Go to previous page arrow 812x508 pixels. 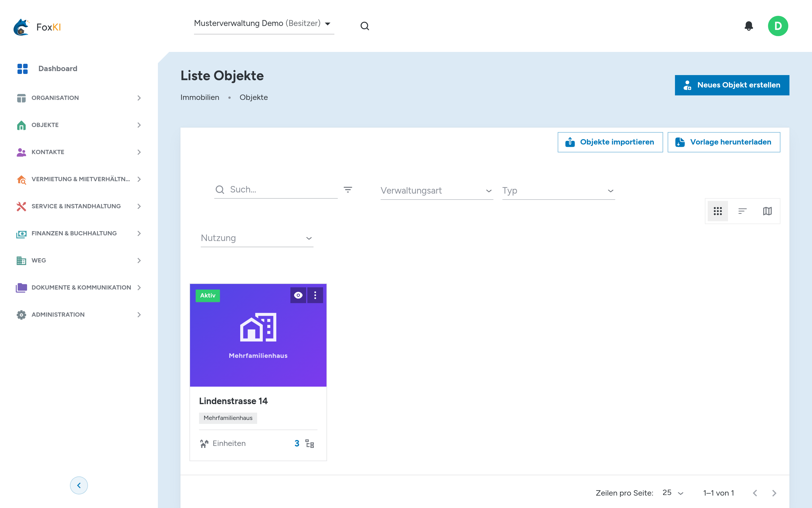coord(755,493)
